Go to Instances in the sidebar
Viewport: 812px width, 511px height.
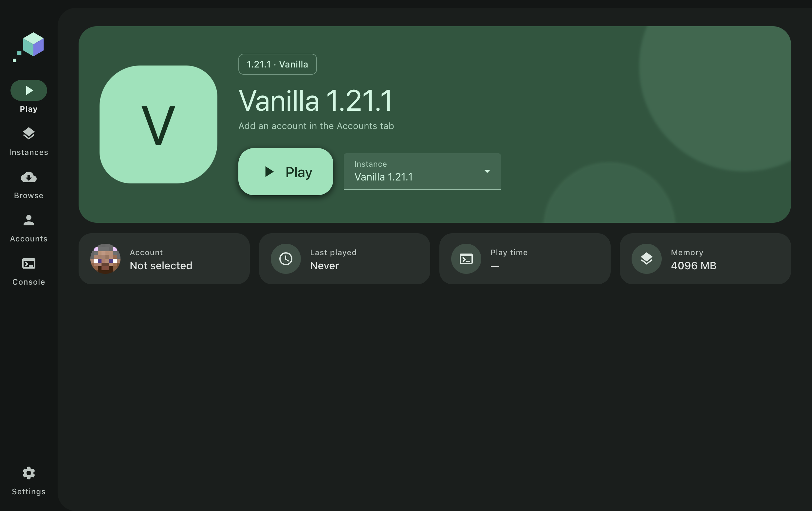29,141
